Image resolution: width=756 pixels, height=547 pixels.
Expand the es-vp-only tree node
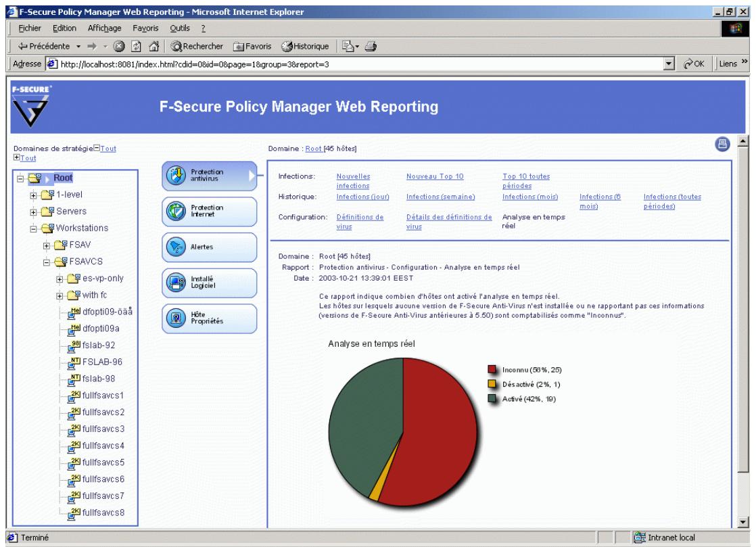pos(60,279)
